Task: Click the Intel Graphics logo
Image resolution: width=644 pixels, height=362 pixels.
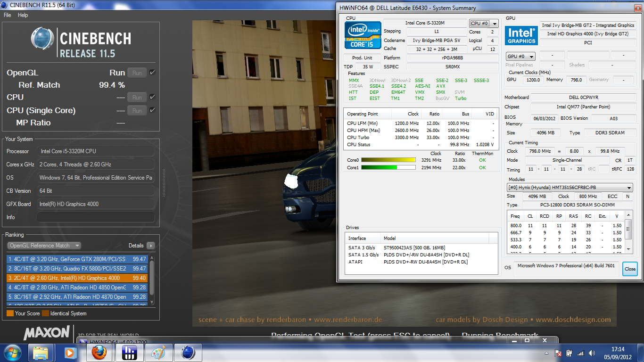Action: coord(521,35)
